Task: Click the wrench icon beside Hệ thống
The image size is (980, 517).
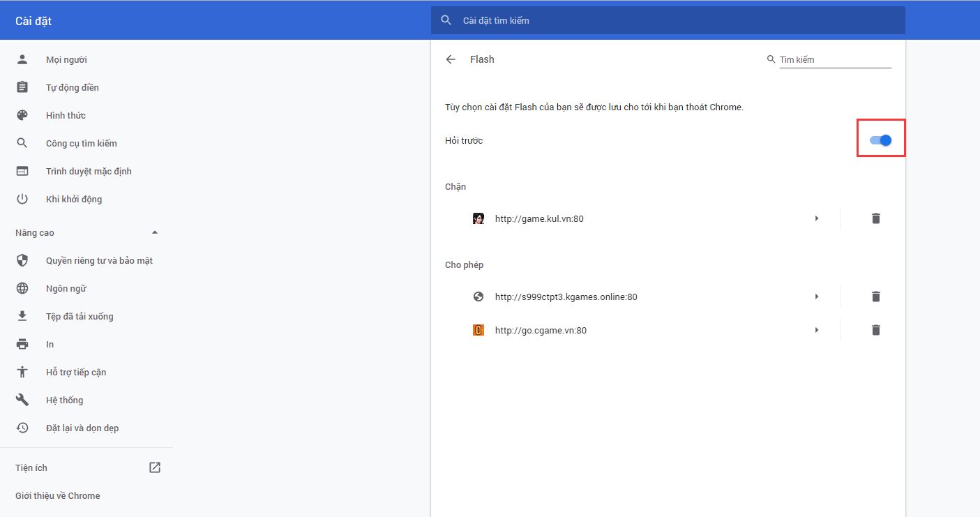Action: coord(22,400)
